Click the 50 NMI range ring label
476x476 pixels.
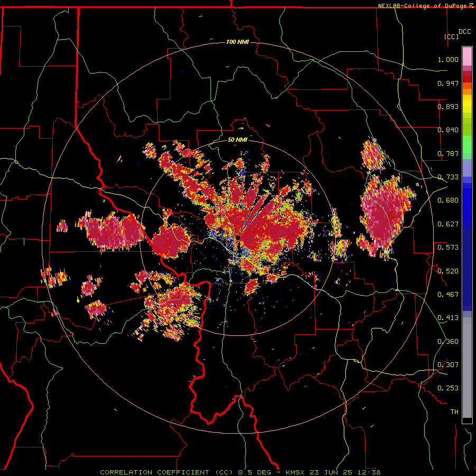[x=237, y=140]
